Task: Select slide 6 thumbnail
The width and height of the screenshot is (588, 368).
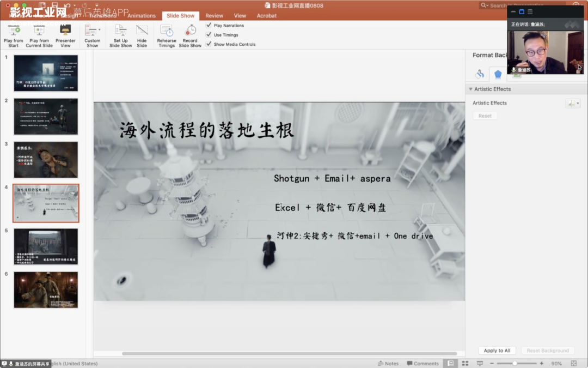Action: click(x=46, y=290)
